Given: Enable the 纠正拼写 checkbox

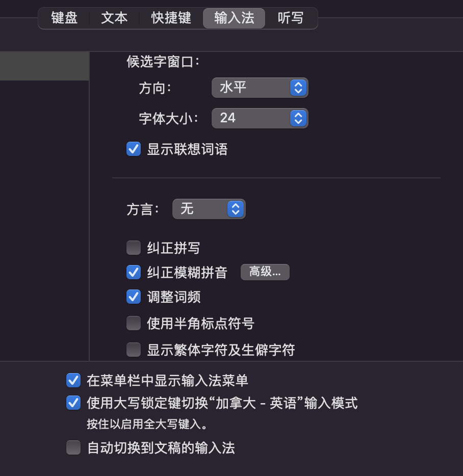Looking at the screenshot, I should point(134,248).
